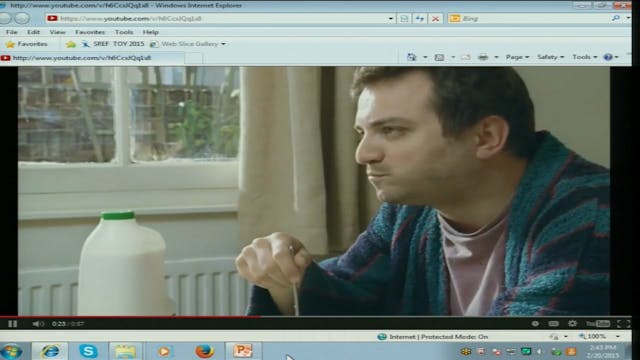
Task: Click the Home icon in command bar
Action: pos(411,57)
